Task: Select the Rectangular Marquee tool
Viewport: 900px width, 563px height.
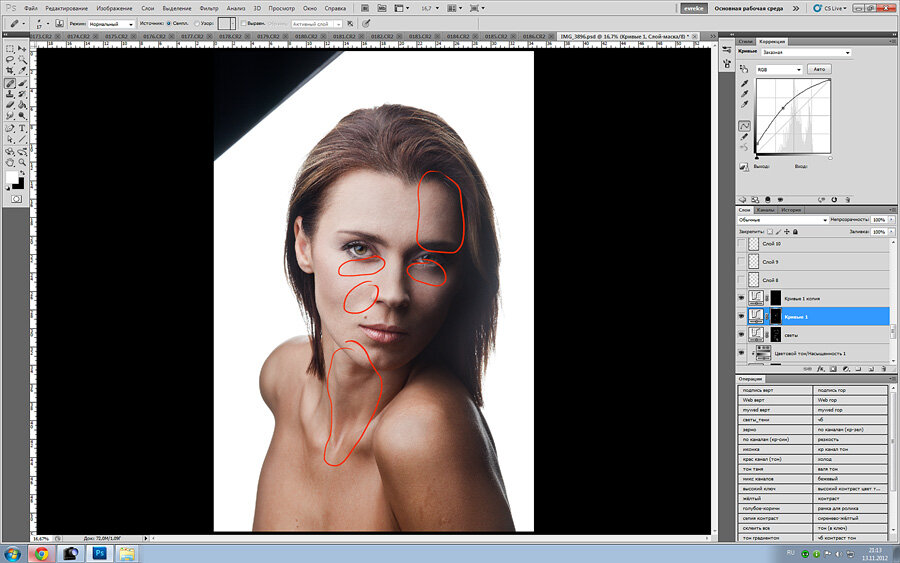Action: pyautogui.click(x=10, y=48)
